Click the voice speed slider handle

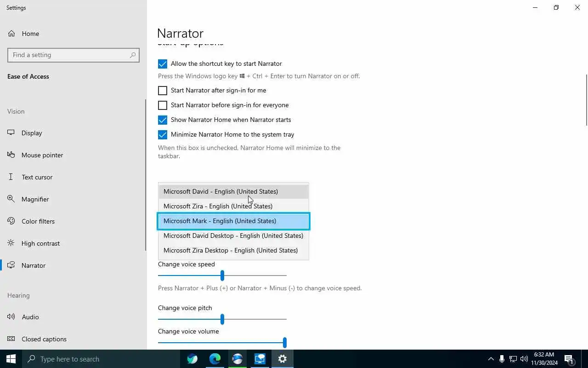[x=222, y=276]
